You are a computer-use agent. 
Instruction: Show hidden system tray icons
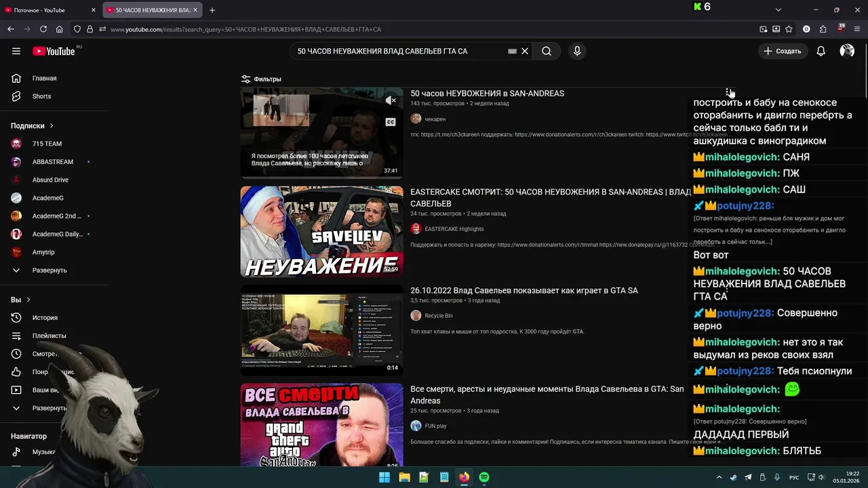pos(719,477)
